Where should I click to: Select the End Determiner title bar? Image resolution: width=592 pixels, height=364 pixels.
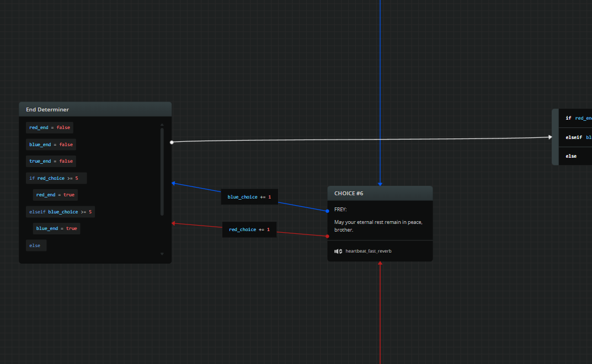tap(95, 109)
